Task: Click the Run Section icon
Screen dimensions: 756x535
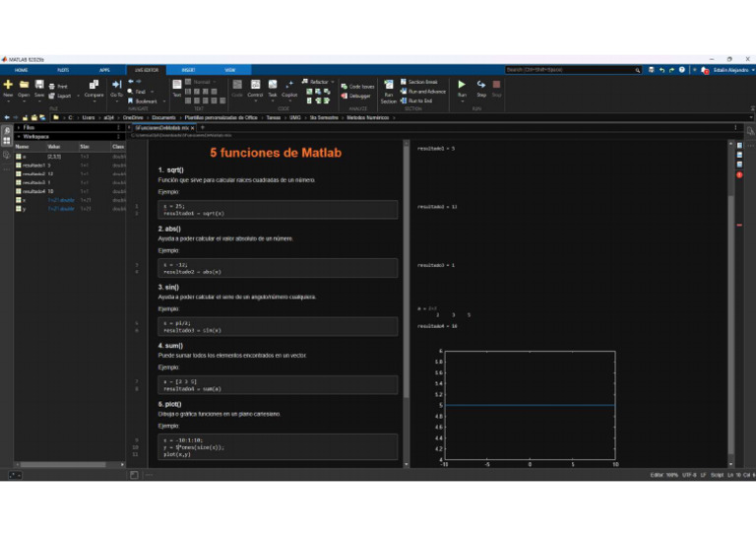Action: 388,86
